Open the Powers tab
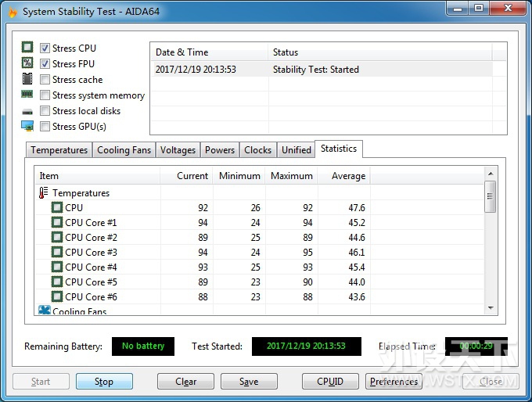This screenshot has width=532, height=402. click(220, 150)
